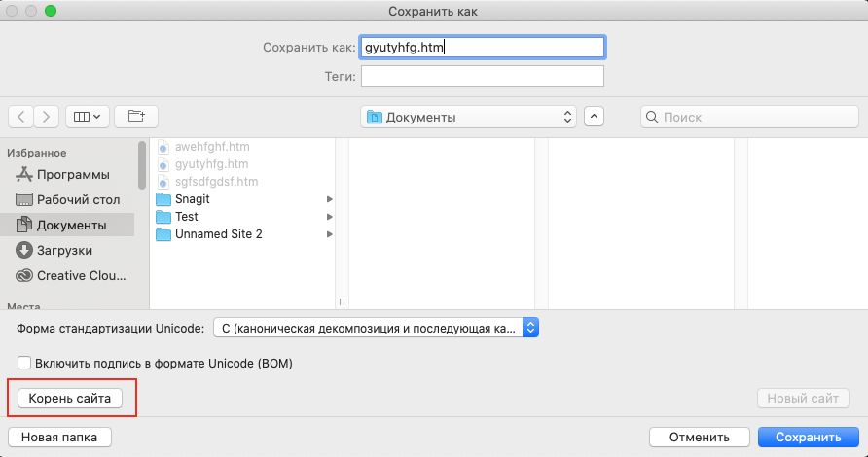Collapse the dialog with the chevron button
The width and height of the screenshot is (868, 457).
click(594, 117)
